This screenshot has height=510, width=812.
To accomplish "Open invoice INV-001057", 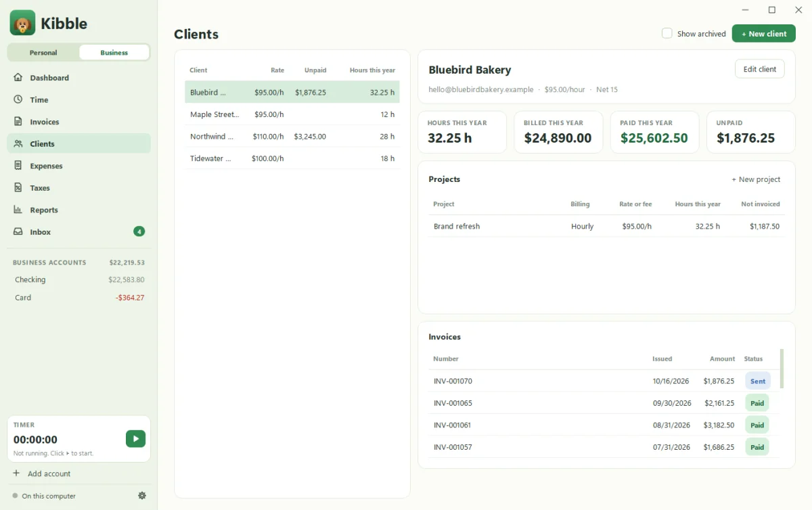I will click(x=604, y=447).
